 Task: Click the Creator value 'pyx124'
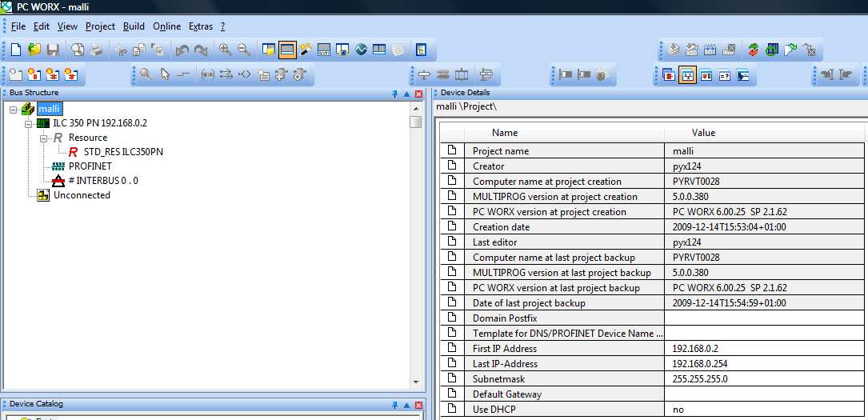click(x=764, y=166)
